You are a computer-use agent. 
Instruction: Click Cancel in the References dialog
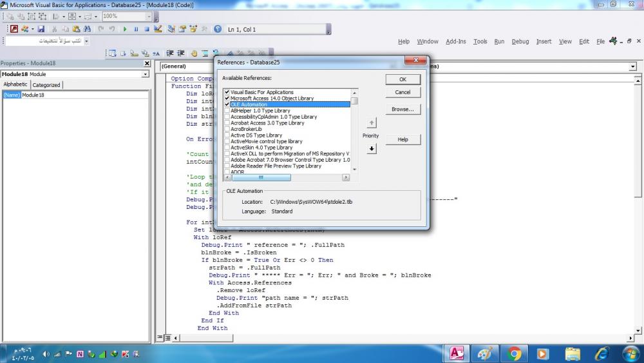click(x=403, y=92)
